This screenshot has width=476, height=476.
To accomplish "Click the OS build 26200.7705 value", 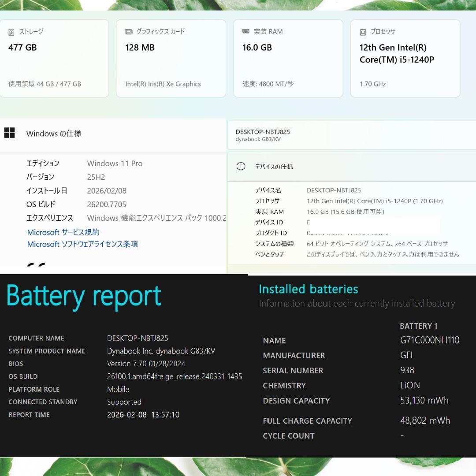I will (x=107, y=205).
